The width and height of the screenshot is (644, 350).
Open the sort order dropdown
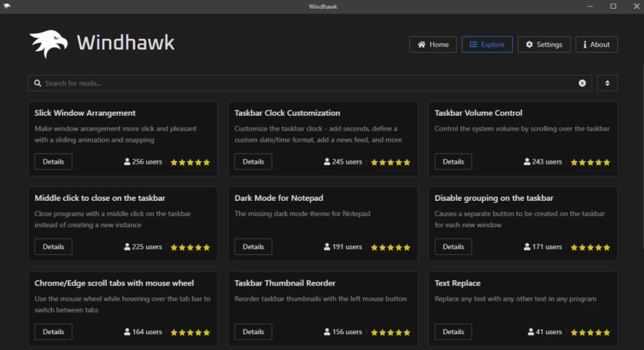pyautogui.click(x=608, y=83)
